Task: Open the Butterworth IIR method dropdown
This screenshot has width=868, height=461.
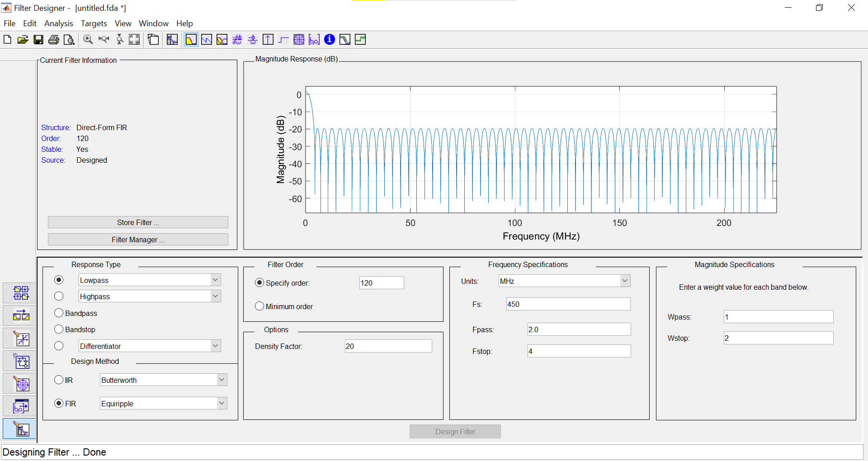Action: point(222,380)
